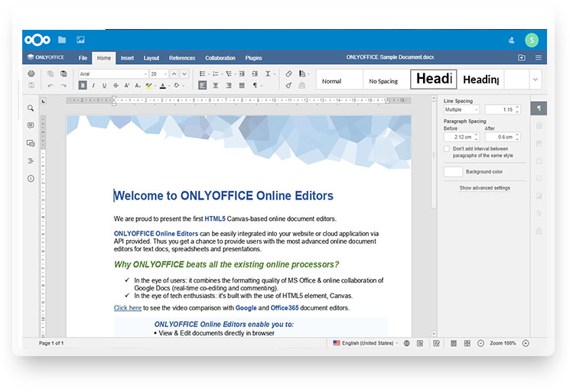Toggle Italic formatting
Viewport: 570px width, 392px height.
(x=94, y=86)
